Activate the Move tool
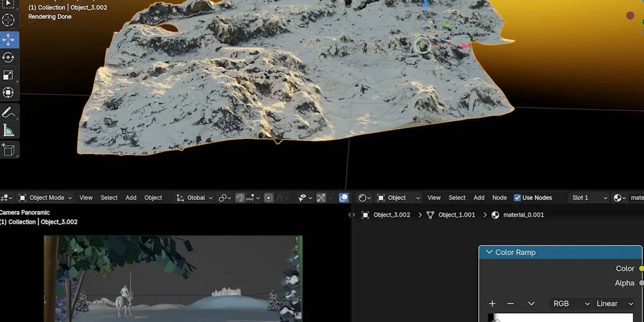This screenshot has height=322, width=644. click(9, 40)
